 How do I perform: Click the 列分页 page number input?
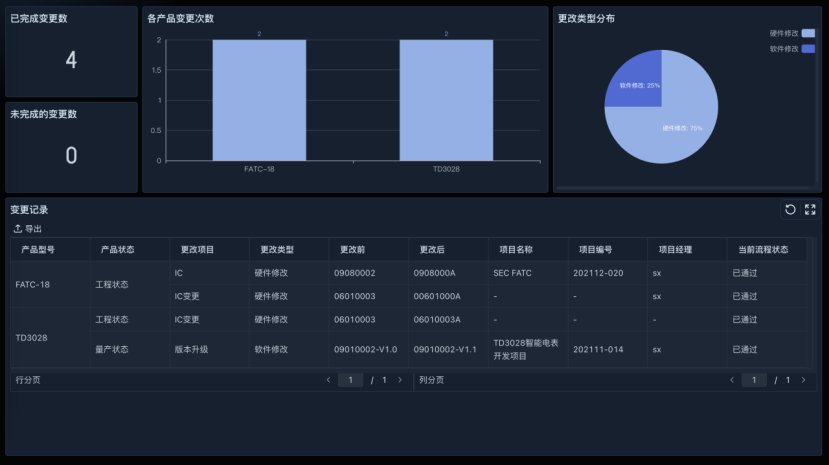point(754,380)
